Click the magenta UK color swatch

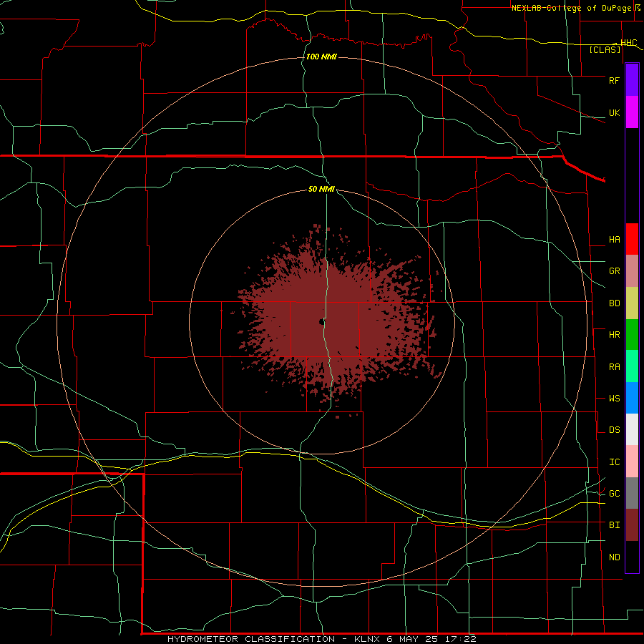632,112
